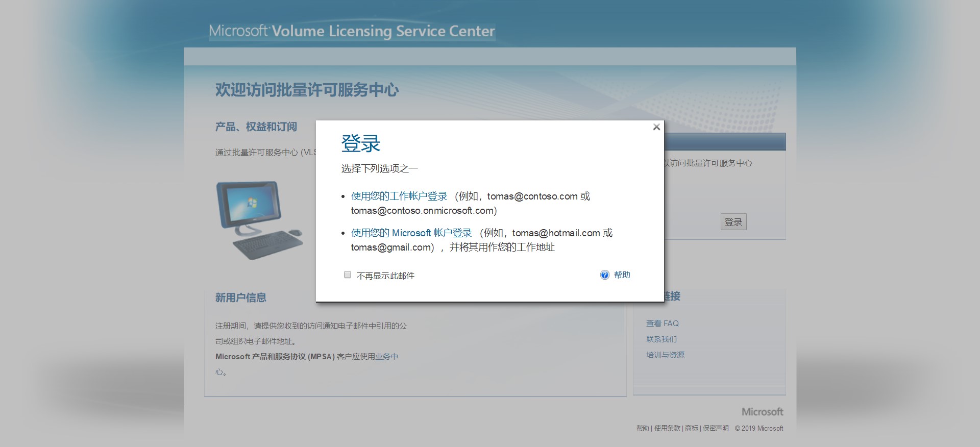
Task: Close the 登录 dialog with the X
Action: (656, 127)
